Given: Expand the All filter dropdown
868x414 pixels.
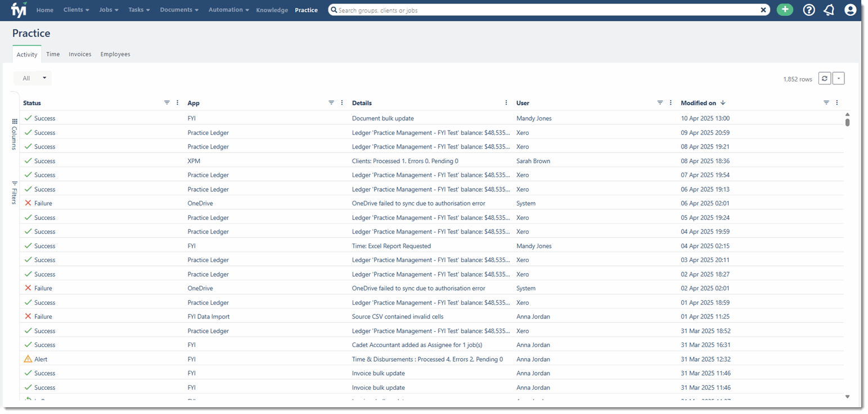Looking at the screenshot, I should (33, 78).
